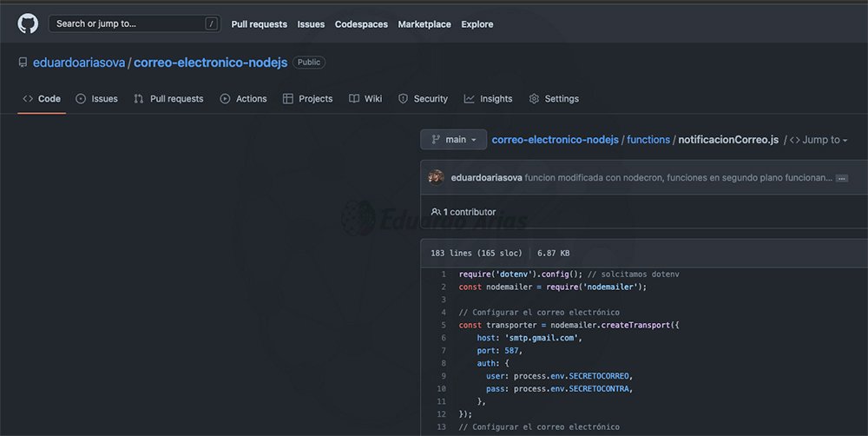Select code line number 13
Screen dimensions: 868x436
[441, 427]
